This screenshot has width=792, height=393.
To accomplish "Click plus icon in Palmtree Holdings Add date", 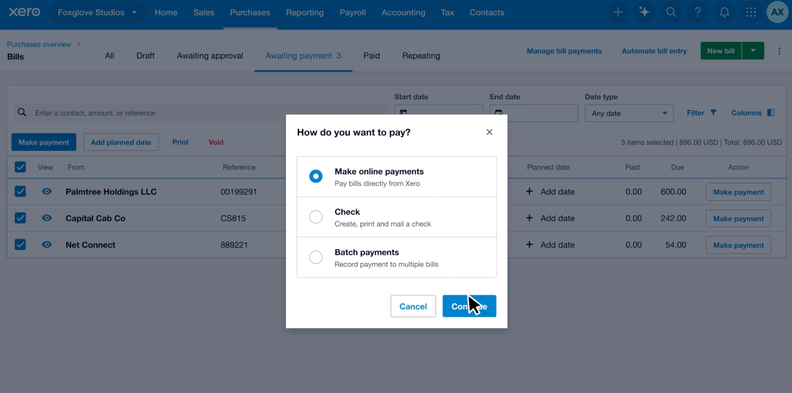I will point(529,191).
